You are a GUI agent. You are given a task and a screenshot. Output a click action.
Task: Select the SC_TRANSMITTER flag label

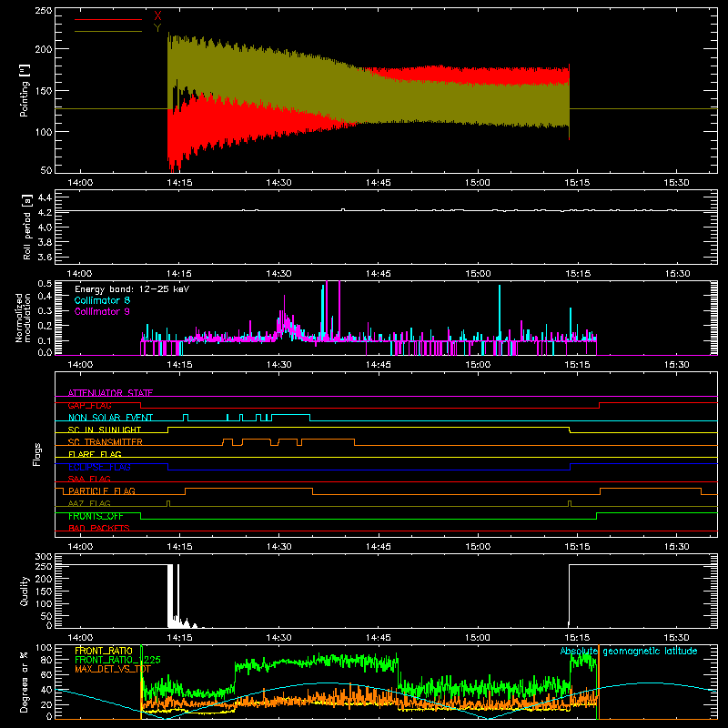point(105,442)
